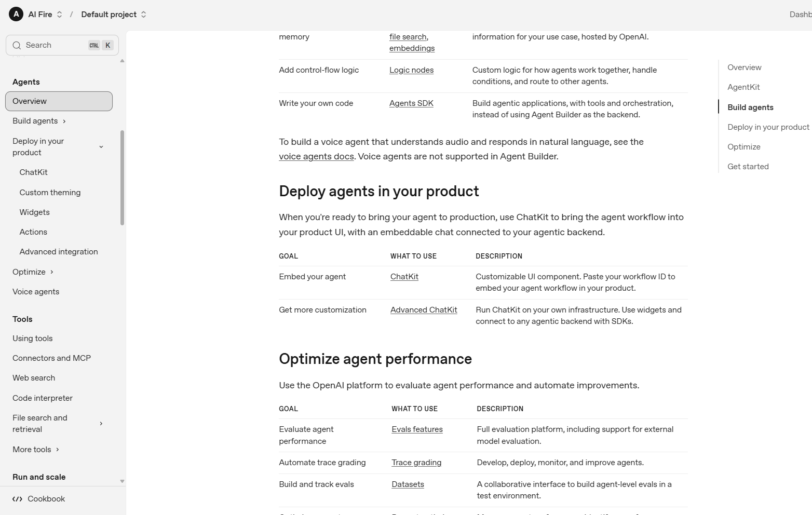Open the AI Fire organization switcher
The height and width of the screenshot is (515, 812).
tap(45, 15)
